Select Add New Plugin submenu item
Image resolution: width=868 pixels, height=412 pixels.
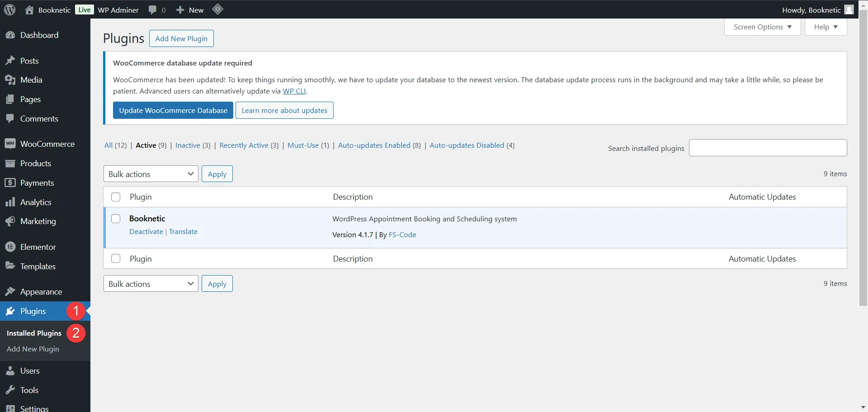point(33,349)
